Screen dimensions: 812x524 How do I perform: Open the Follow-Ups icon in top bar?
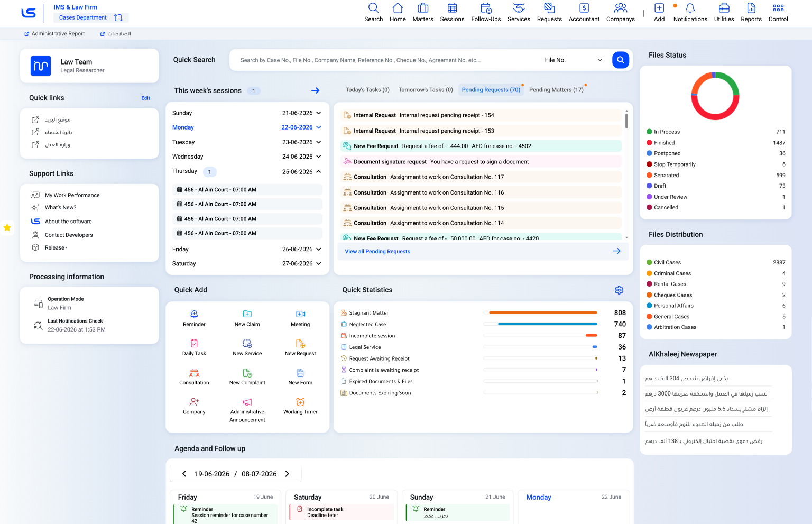pyautogui.click(x=486, y=8)
